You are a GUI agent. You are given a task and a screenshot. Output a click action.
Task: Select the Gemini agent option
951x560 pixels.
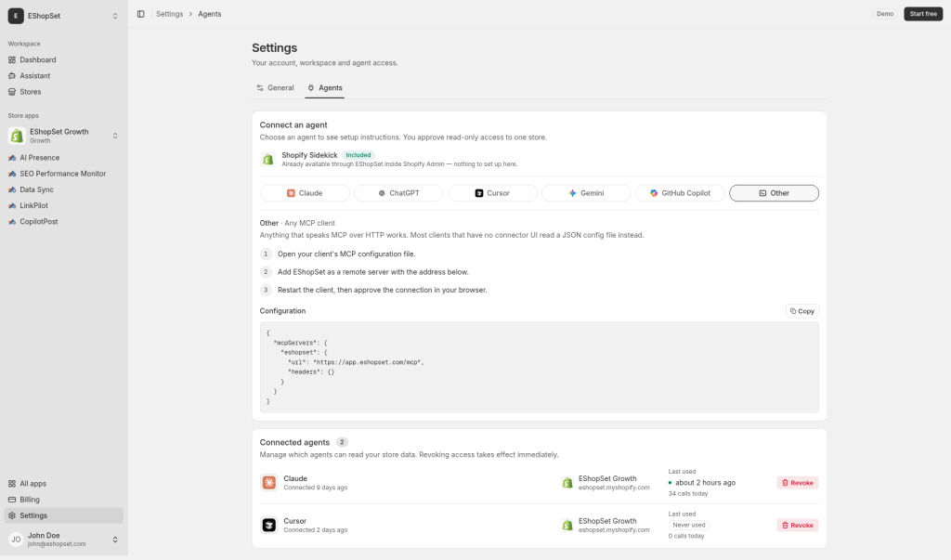pyautogui.click(x=586, y=193)
